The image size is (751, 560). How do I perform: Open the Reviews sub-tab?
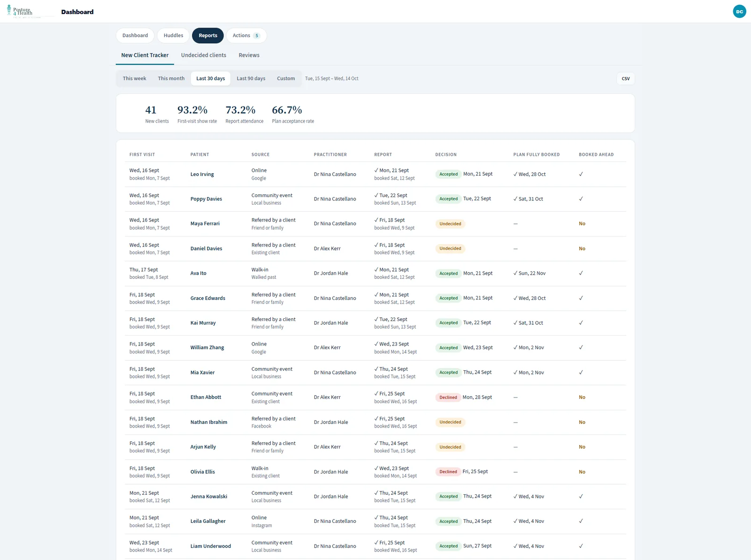pyautogui.click(x=249, y=55)
